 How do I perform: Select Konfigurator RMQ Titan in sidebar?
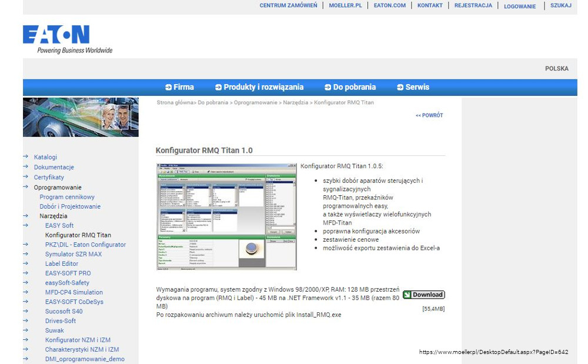(x=78, y=235)
